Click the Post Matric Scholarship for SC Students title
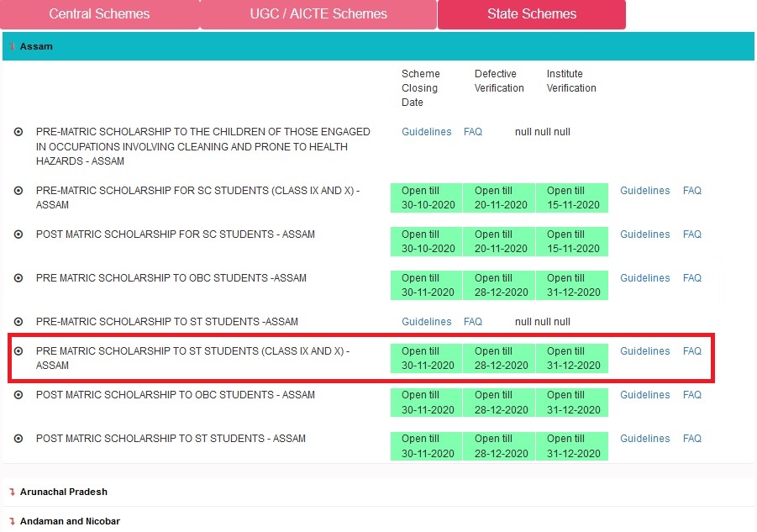 coord(175,234)
